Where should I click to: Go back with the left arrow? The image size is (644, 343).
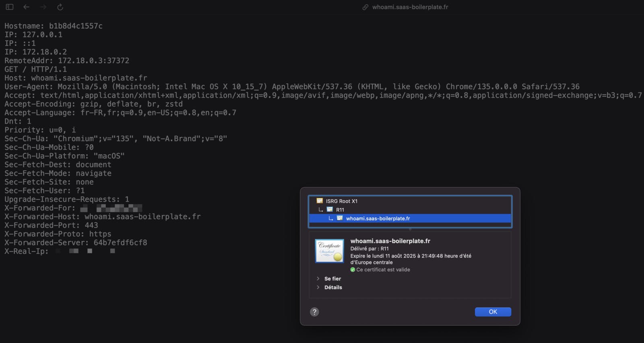click(x=27, y=7)
